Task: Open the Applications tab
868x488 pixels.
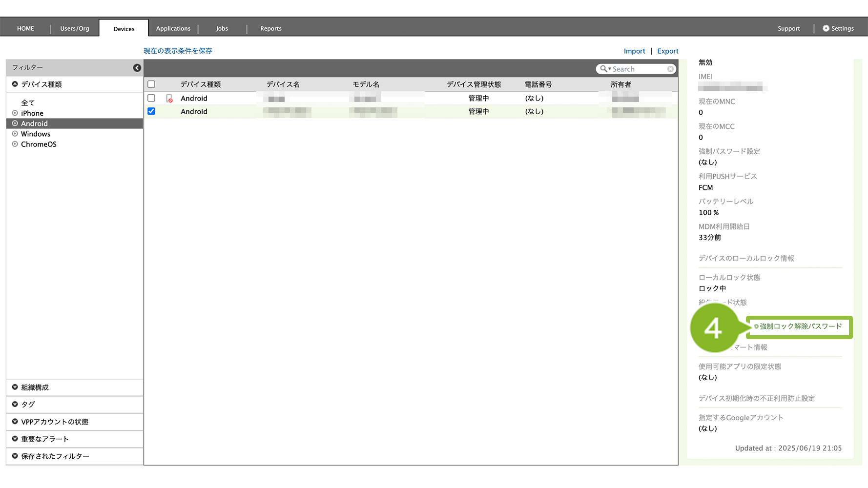Action: [173, 28]
